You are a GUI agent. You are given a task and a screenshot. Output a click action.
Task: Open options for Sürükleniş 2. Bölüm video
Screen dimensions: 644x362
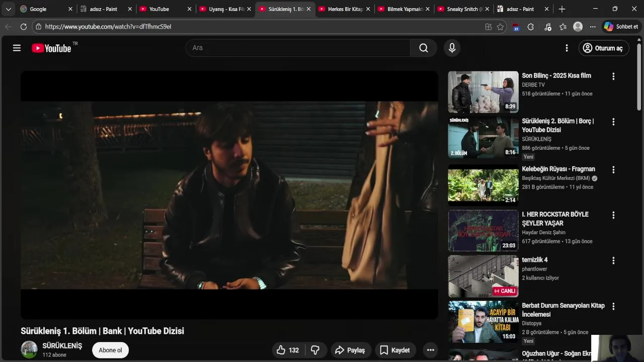tap(613, 122)
